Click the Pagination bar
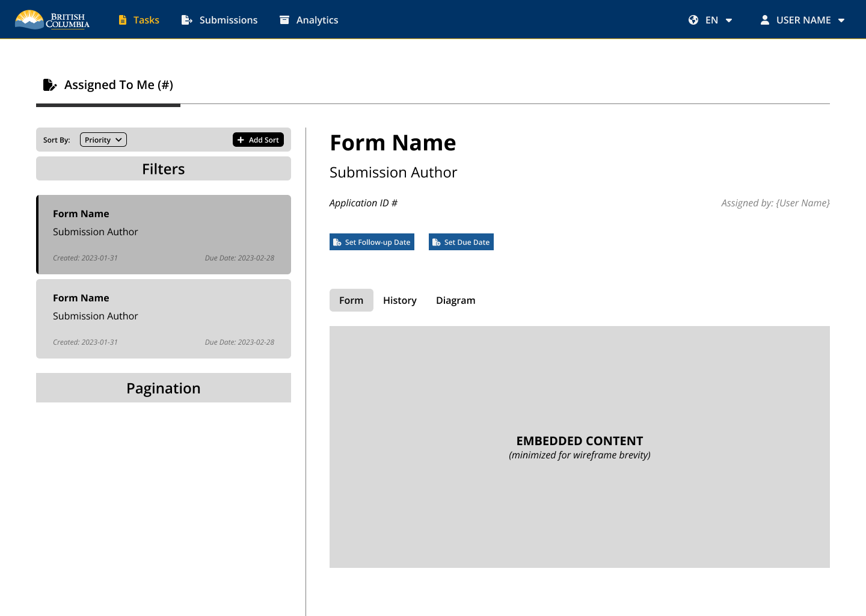 pyautogui.click(x=164, y=388)
